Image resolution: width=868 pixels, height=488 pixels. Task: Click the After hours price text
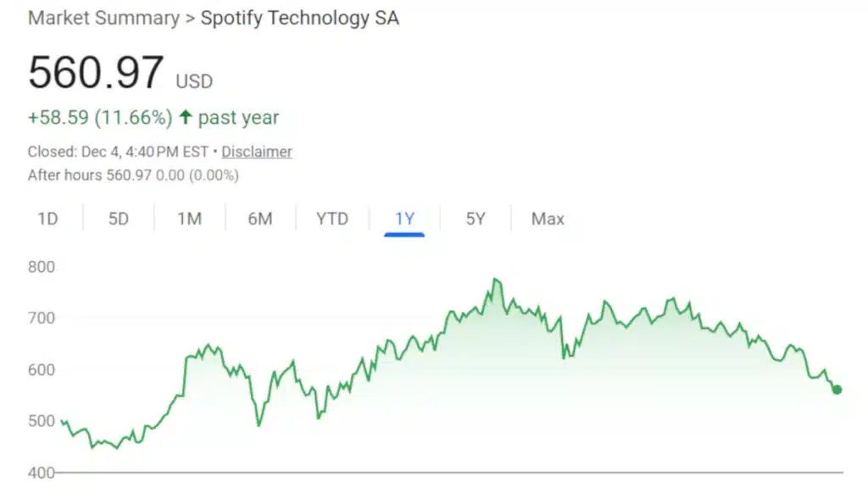pyautogui.click(x=133, y=175)
